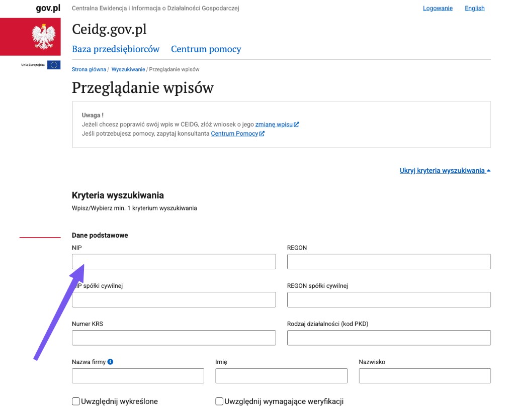Follow the Strona główna breadcrumb link
Screen dimensions: 515x420
89,69
